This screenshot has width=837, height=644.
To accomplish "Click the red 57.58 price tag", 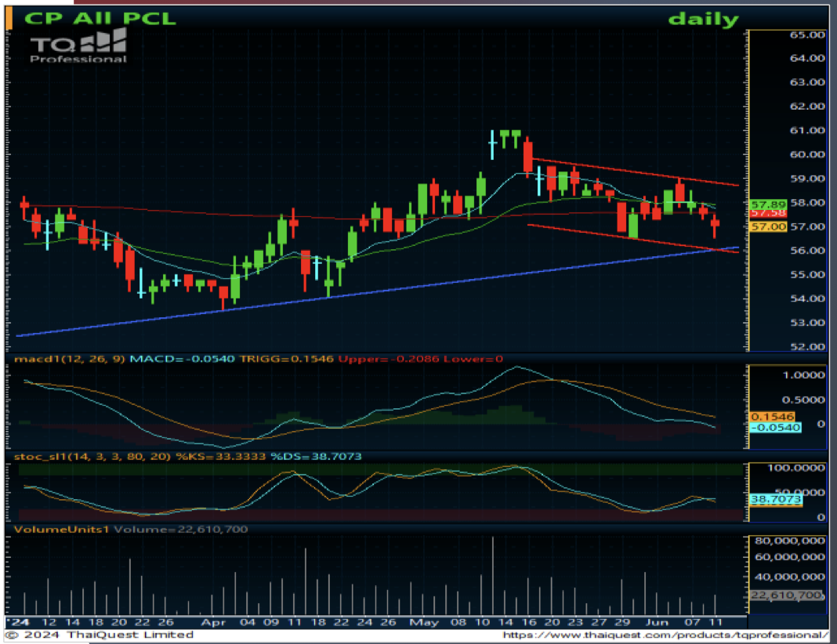I will pyautogui.click(x=768, y=213).
